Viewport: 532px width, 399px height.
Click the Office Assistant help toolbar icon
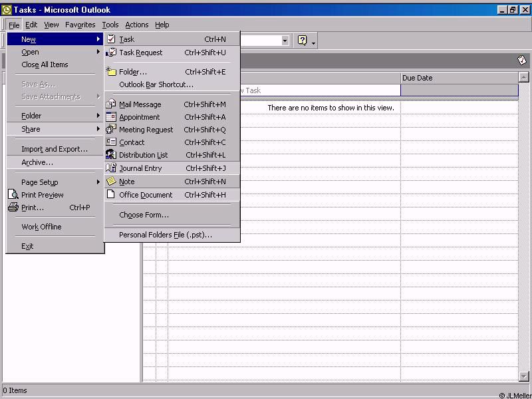coord(302,41)
